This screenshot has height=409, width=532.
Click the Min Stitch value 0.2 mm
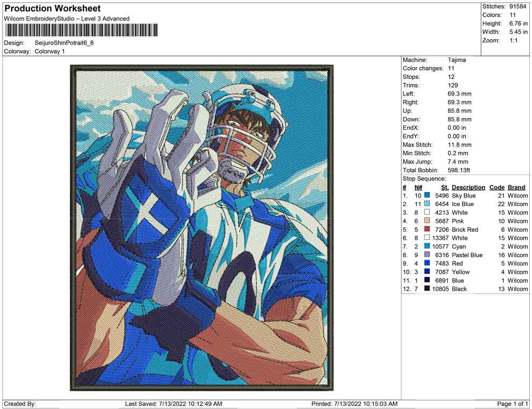(458, 153)
